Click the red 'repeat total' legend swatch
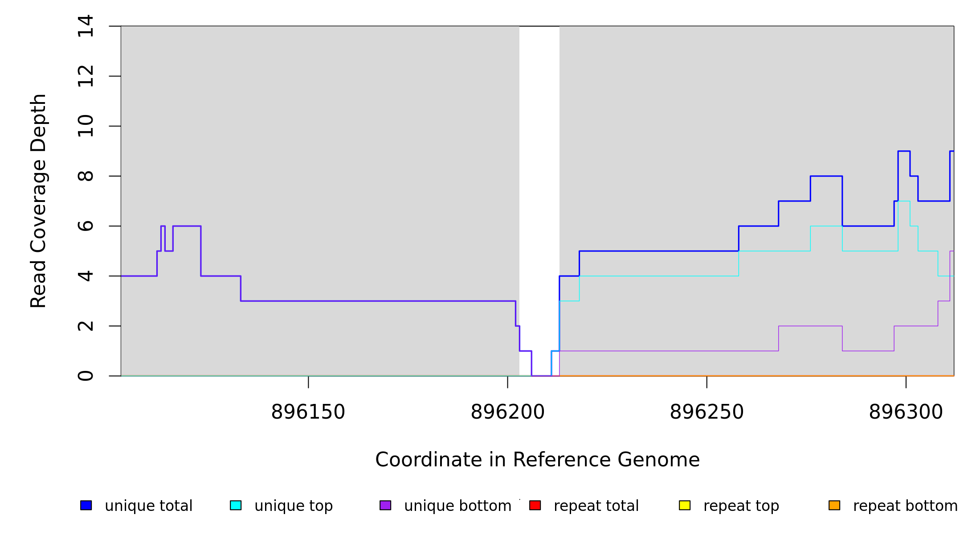980x535 pixels. click(x=535, y=505)
